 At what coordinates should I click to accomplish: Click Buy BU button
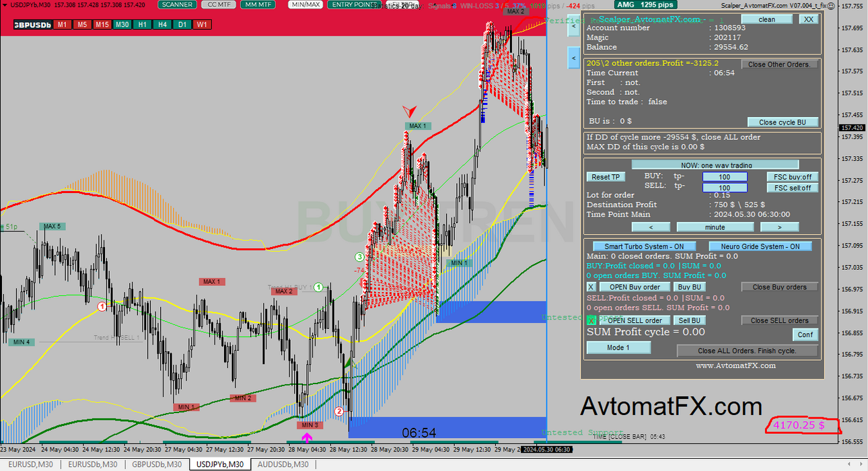pyautogui.click(x=690, y=287)
